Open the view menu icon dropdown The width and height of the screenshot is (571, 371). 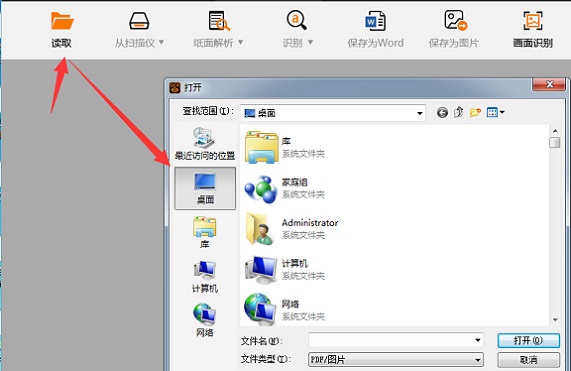point(496,112)
